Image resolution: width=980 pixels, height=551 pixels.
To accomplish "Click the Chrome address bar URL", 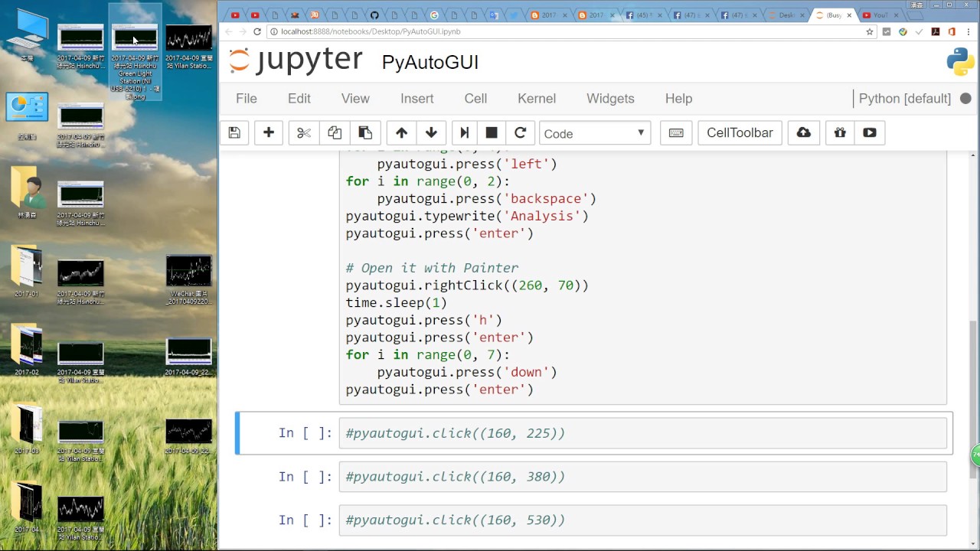I will (371, 31).
